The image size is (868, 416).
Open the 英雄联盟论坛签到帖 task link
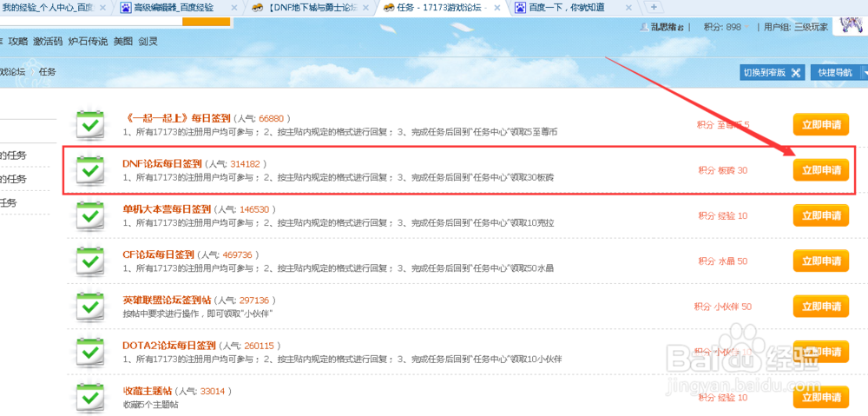pos(167,300)
